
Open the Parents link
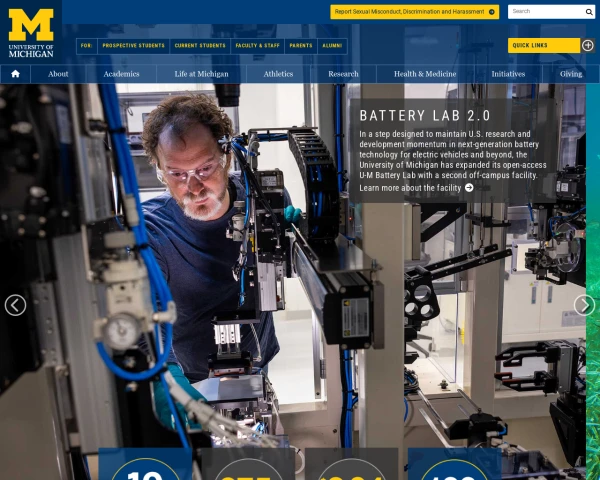click(301, 46)
